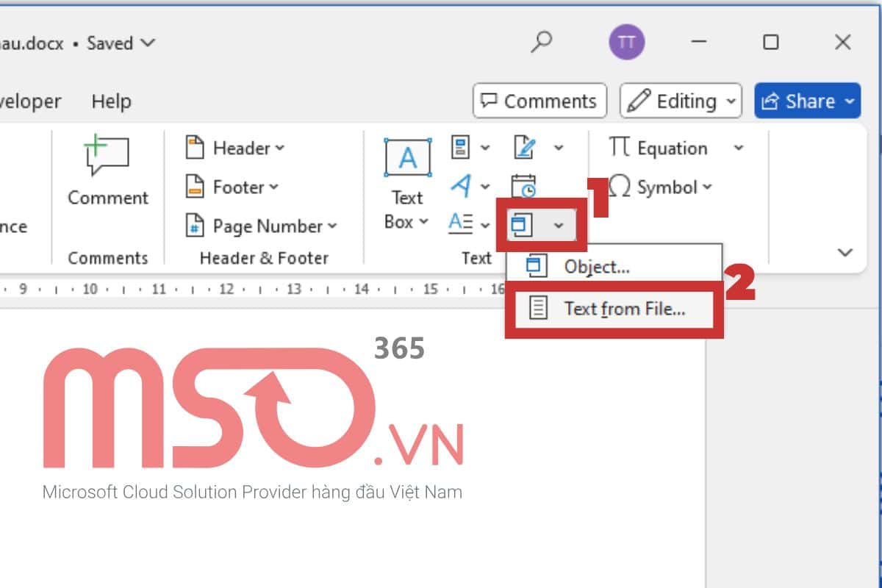Viewport: 882px width, 588px height.
Task: Maximize the Word window
Action: [770, 43]
